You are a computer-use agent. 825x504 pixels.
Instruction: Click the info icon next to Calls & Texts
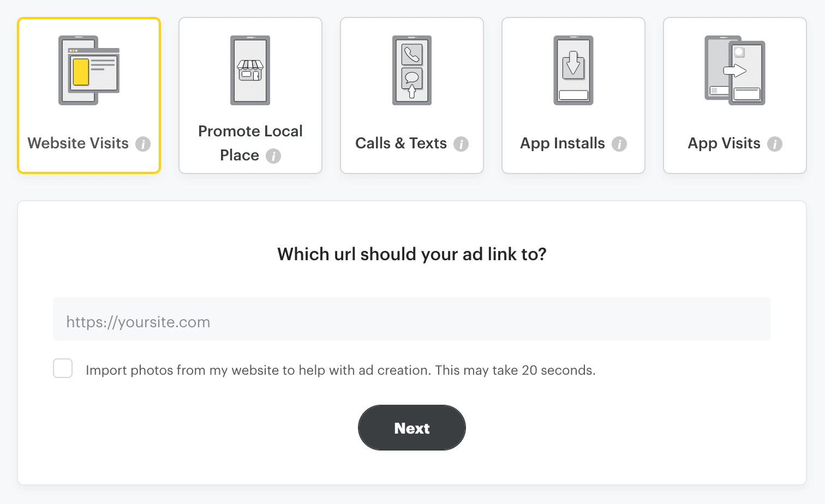(462, 144)
